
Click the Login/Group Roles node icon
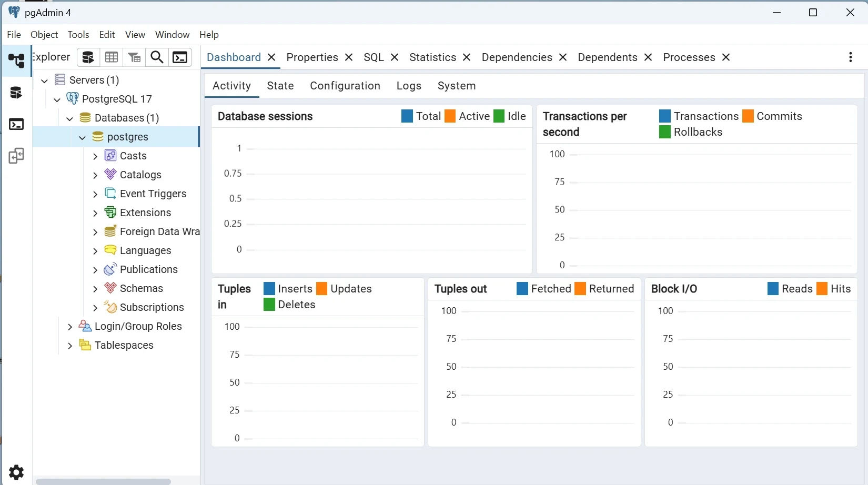(85, 326)
